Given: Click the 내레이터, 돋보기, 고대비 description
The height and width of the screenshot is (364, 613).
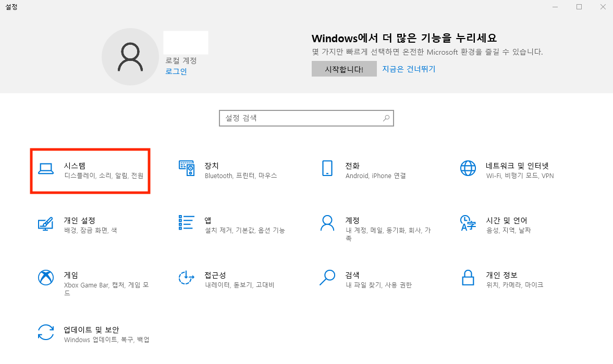Looking at the screenshot, I should tap(239, 285).
